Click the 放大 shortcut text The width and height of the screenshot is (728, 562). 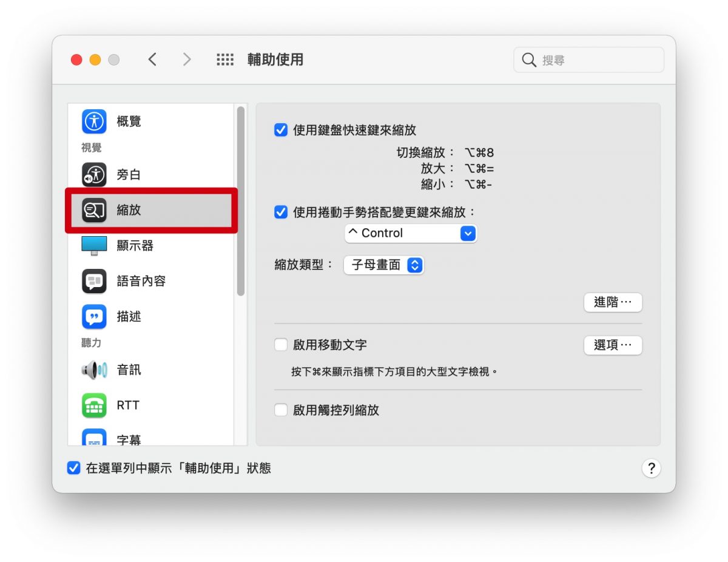tap(457, 169)
